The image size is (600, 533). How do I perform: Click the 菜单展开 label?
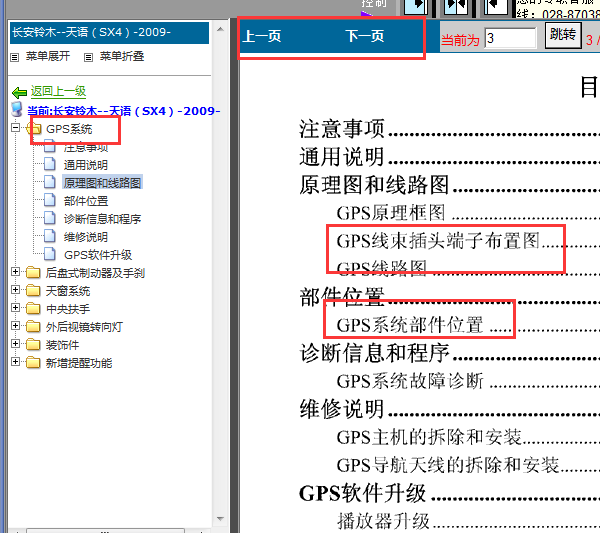pyautogui.click(x=48, y=56)
